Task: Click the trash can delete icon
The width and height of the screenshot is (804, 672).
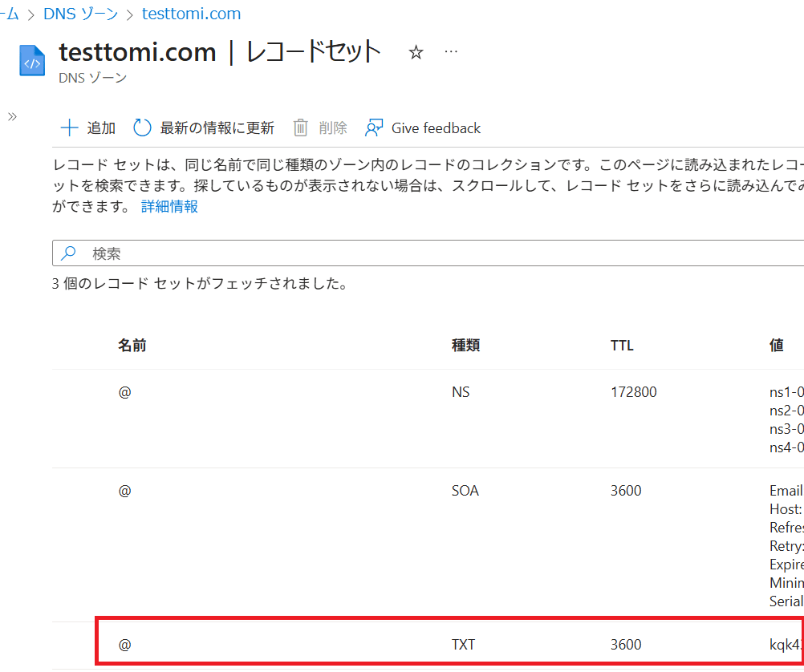Action: click(x=301, y=128)
